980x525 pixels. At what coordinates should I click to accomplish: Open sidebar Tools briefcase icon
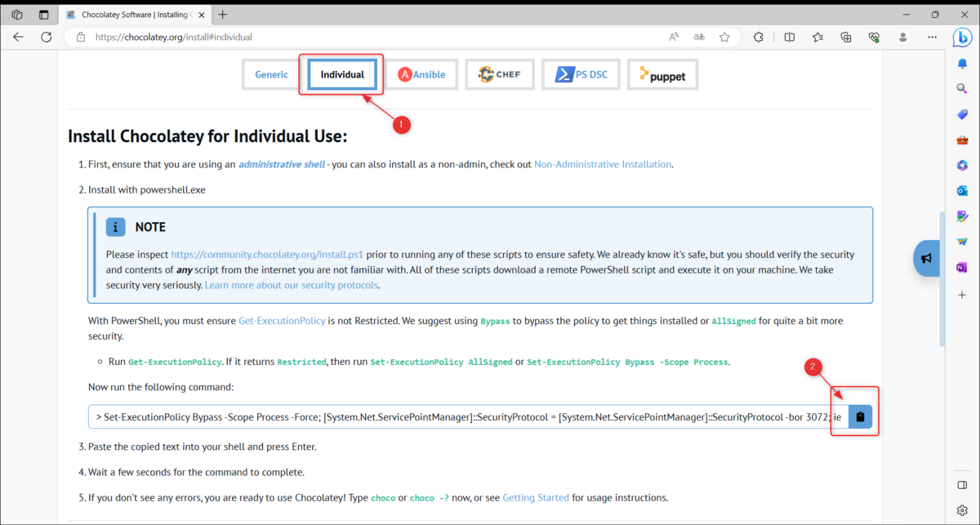pyautogui.click(x=962, y=140)
